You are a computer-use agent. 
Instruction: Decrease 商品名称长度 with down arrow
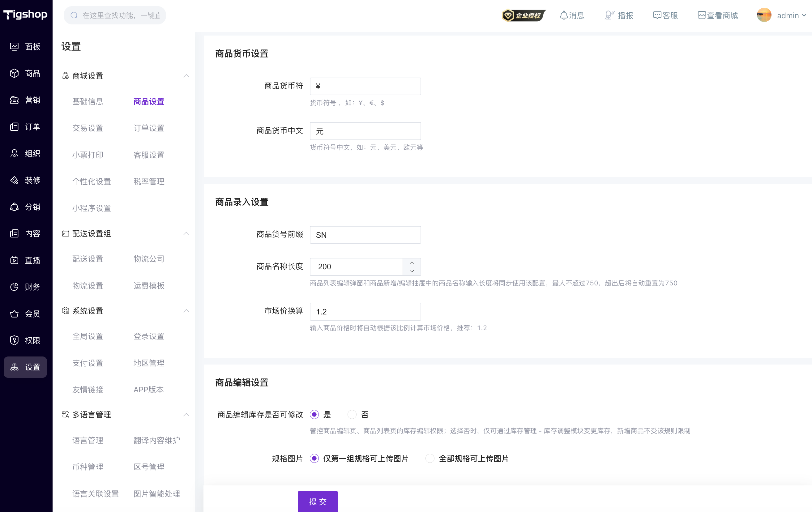(412, 271)
